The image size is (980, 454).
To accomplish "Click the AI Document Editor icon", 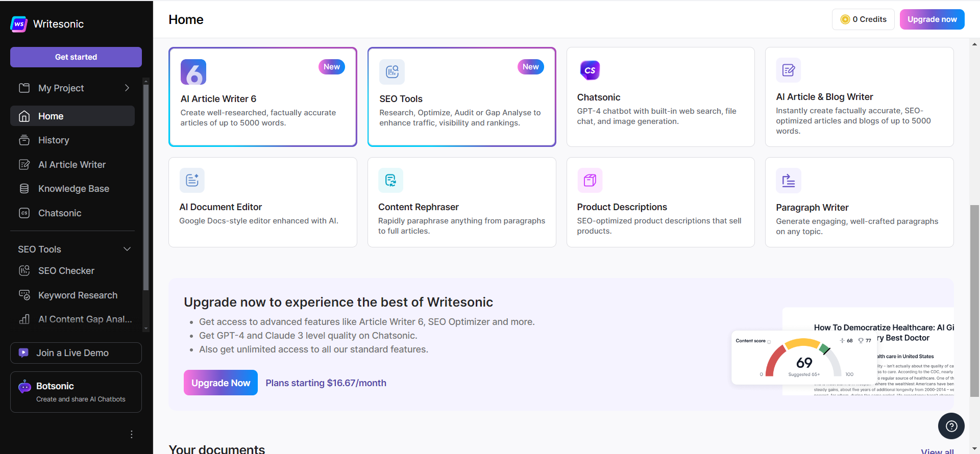I will click(x=192, y=180).
